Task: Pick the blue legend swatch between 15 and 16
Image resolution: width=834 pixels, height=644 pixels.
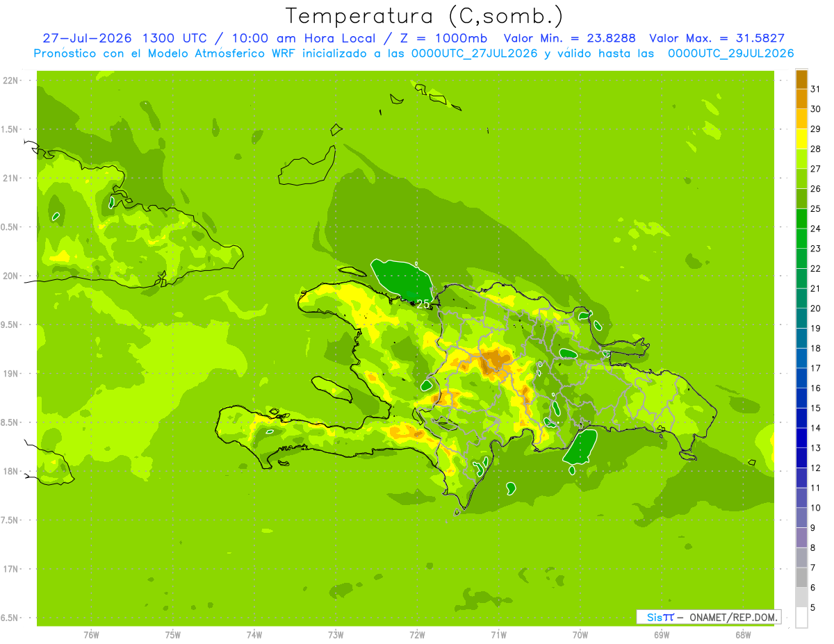Action: [801, 399]
